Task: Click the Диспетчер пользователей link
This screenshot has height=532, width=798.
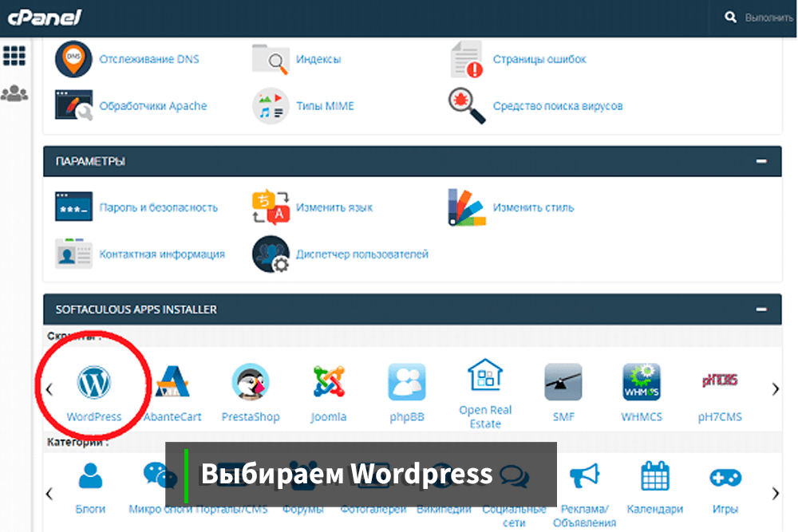Action: [x=362, y=254]
